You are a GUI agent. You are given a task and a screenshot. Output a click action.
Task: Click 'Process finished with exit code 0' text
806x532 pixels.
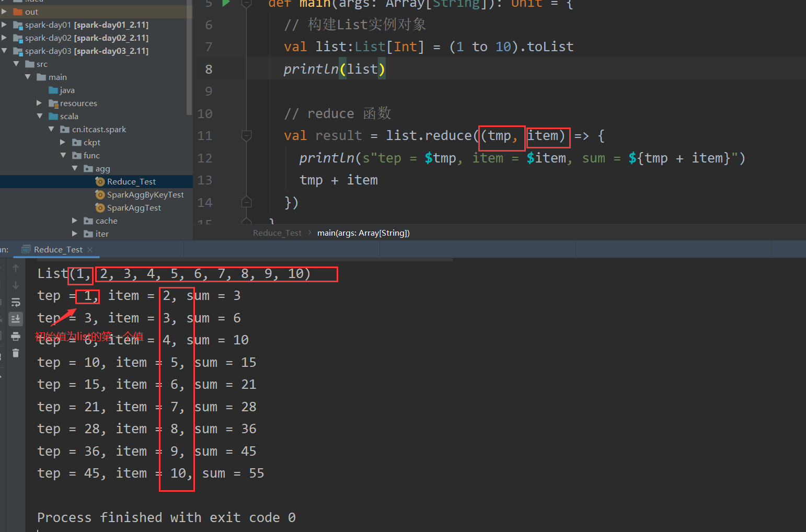pos(166,518)
